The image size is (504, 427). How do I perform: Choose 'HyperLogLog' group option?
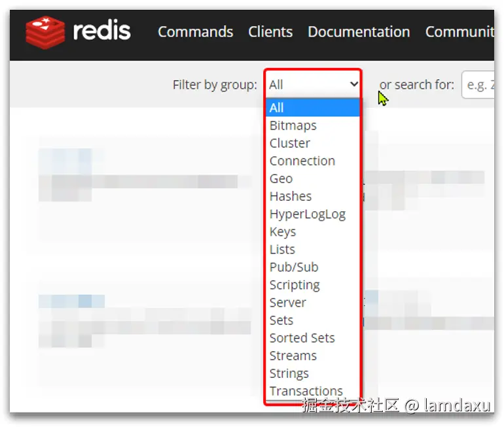(x=313, y=214)
